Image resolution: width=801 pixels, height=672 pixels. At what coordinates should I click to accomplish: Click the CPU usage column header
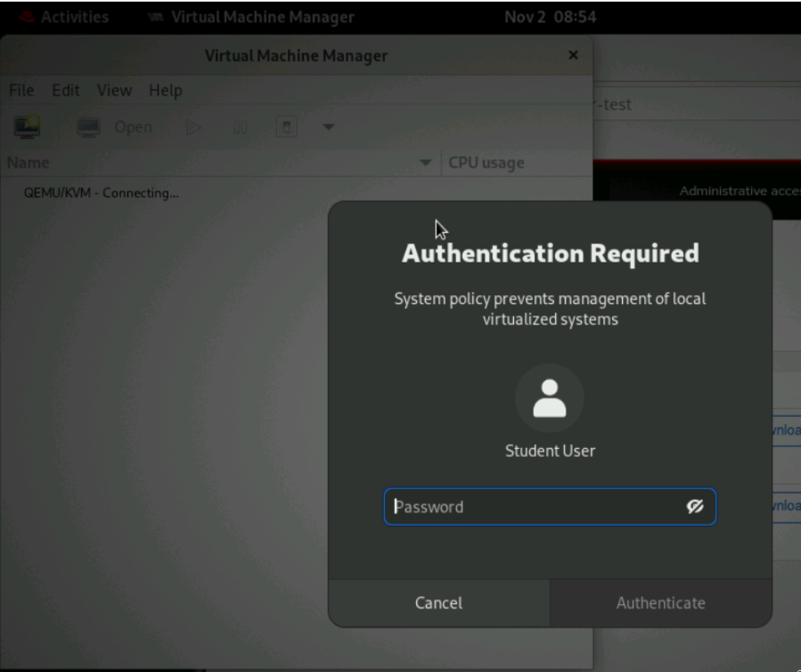(x=517, y=163)
